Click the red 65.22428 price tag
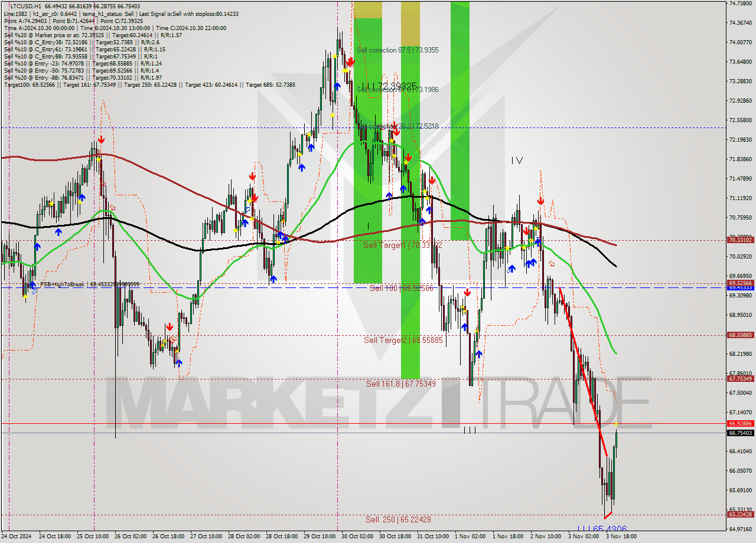 click(x=740, y=514)
